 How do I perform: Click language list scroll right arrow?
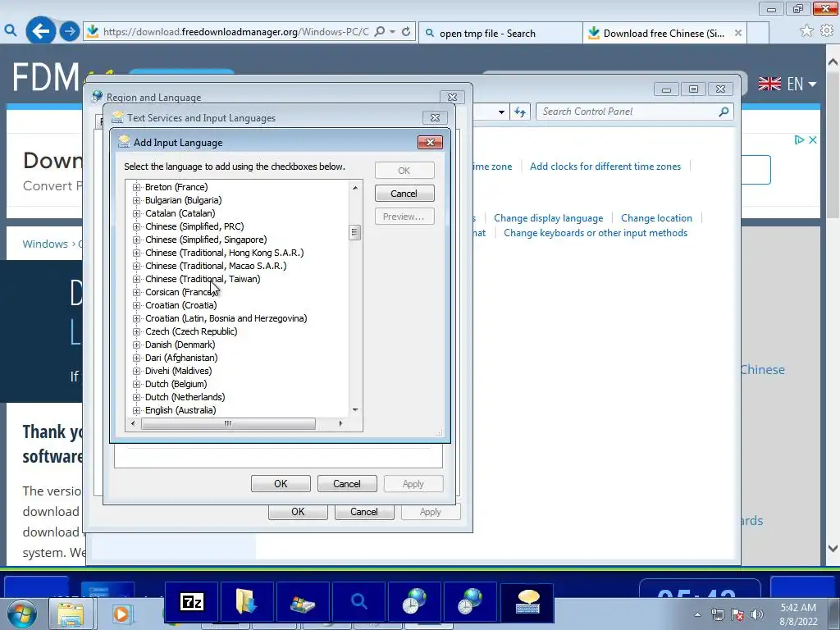[x=340, y=424]
